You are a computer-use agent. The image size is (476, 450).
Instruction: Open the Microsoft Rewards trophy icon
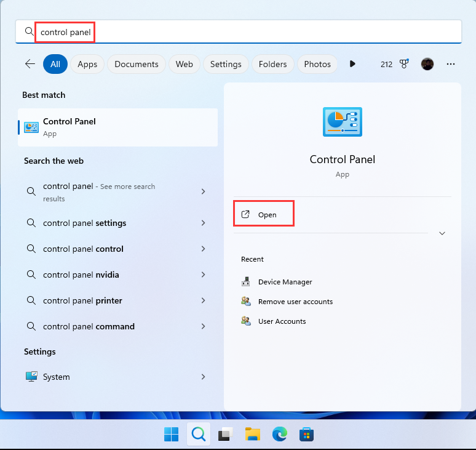[404, 64]
